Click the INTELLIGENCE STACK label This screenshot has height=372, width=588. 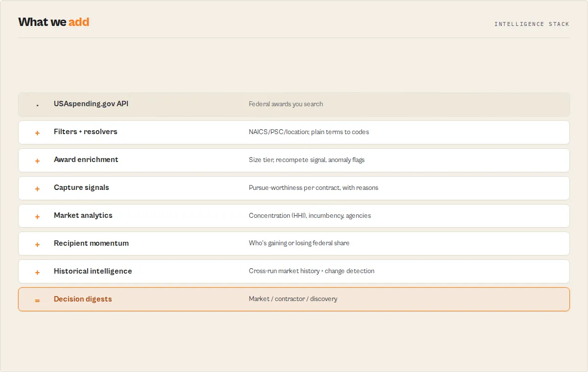tap(532, 24)
